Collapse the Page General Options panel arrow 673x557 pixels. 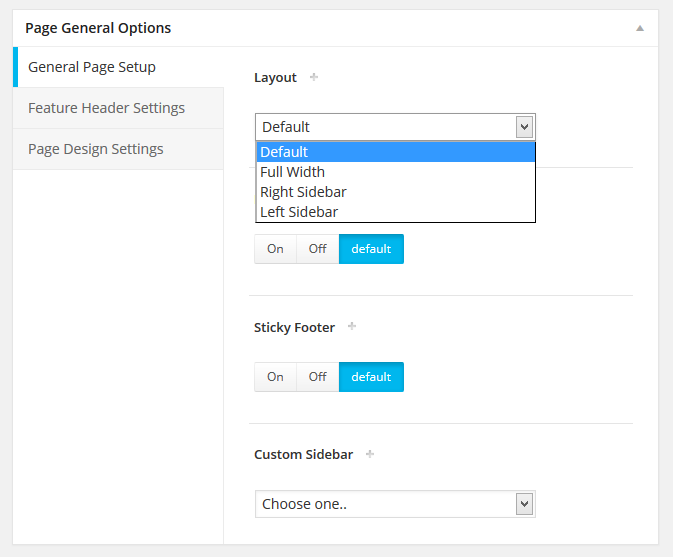coord(640,28)
